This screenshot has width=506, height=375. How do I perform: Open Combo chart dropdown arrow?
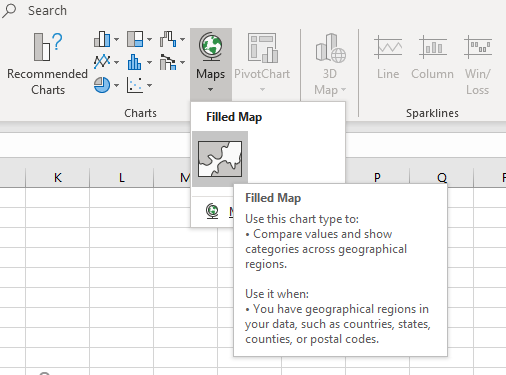[182, 62]
